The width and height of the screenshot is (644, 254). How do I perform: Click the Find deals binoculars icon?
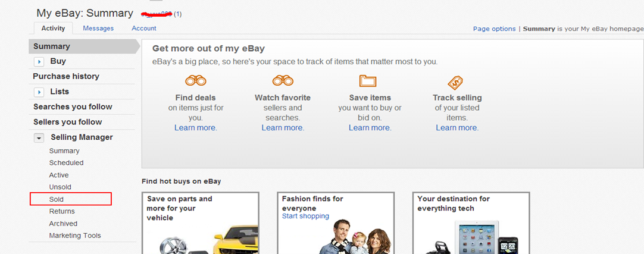[195, 80]
